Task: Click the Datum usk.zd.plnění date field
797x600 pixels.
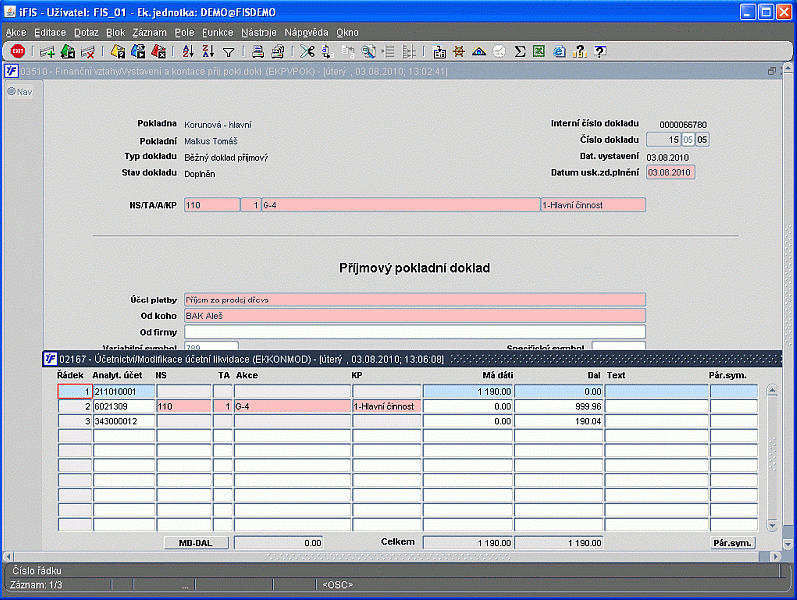Action: pos(670,172)
